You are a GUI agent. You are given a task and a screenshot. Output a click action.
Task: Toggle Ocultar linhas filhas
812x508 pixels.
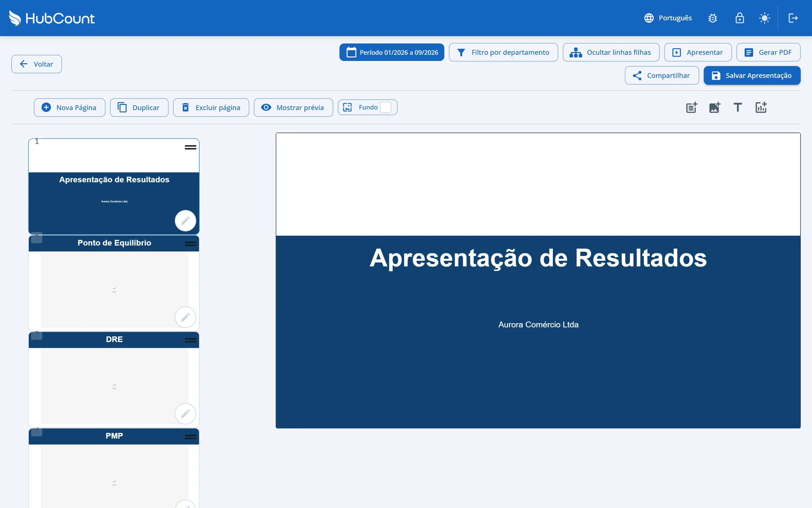click(611, 52)
